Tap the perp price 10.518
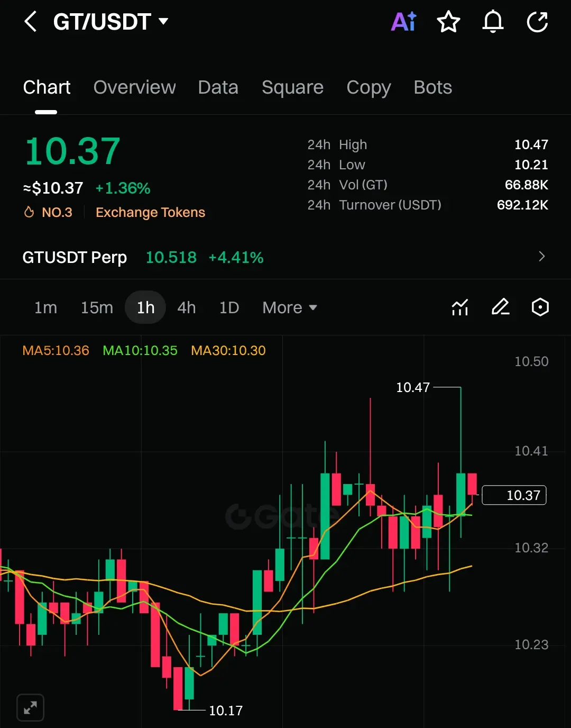Viewport: 571px width, 728px height. 171,258
